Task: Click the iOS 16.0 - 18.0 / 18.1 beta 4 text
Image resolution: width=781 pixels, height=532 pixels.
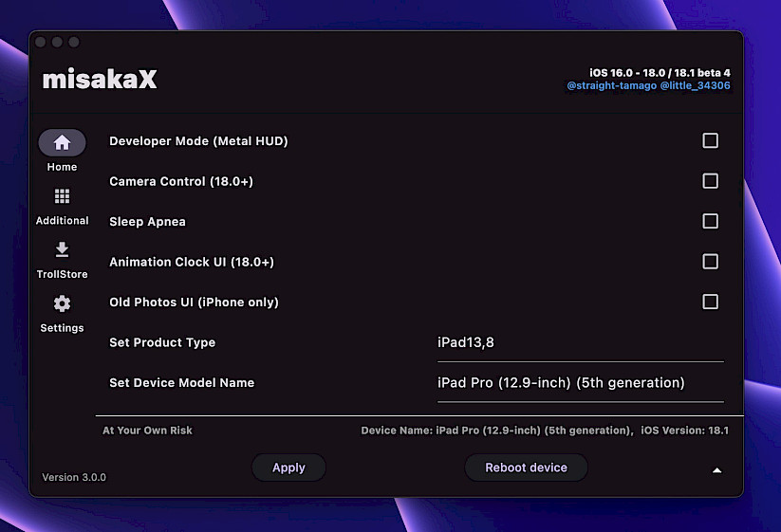Action: [660, 73]
